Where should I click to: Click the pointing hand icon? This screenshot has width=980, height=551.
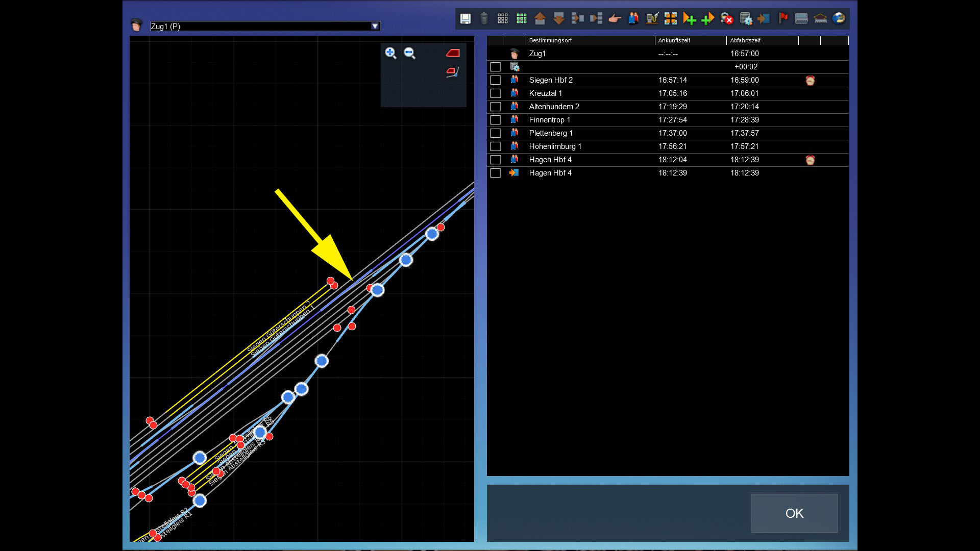tap(615, 19)
